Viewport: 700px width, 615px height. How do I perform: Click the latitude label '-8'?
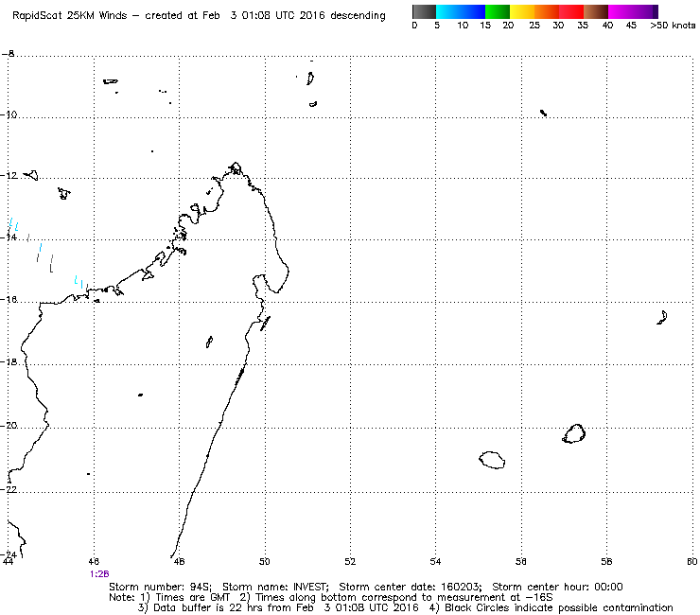pos(8,54)
